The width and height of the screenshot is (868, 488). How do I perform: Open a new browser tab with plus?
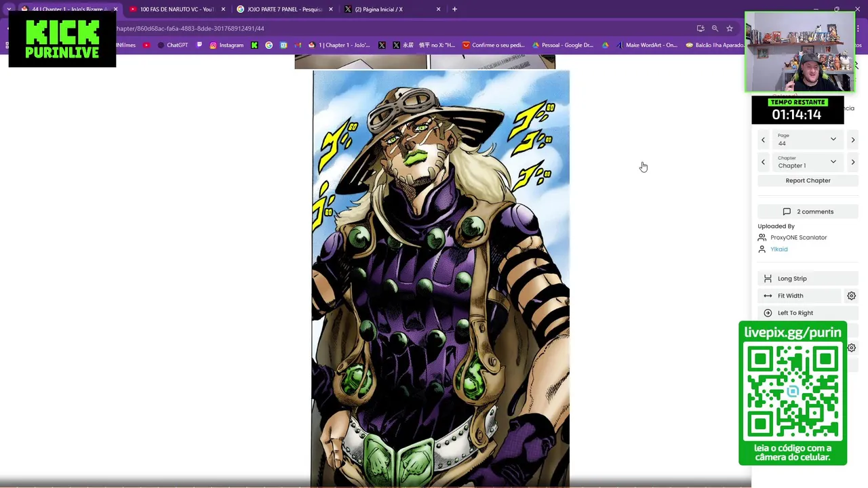click(454, 9)
